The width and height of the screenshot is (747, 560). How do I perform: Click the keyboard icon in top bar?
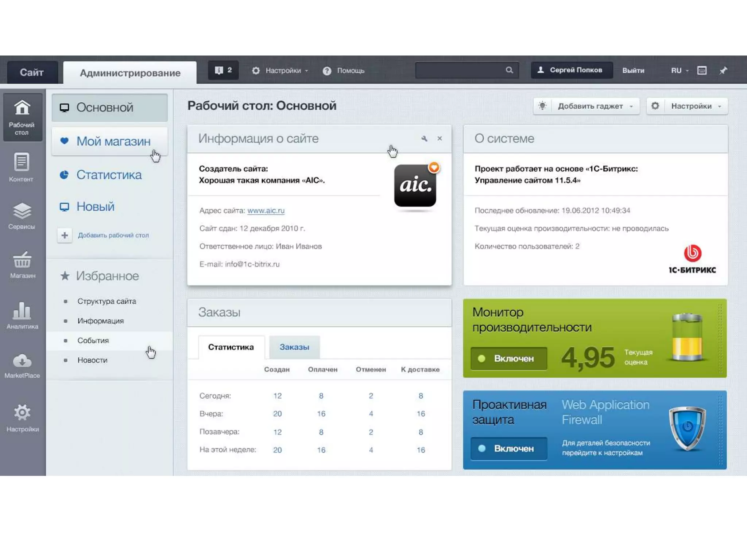(x=702, y=70)
